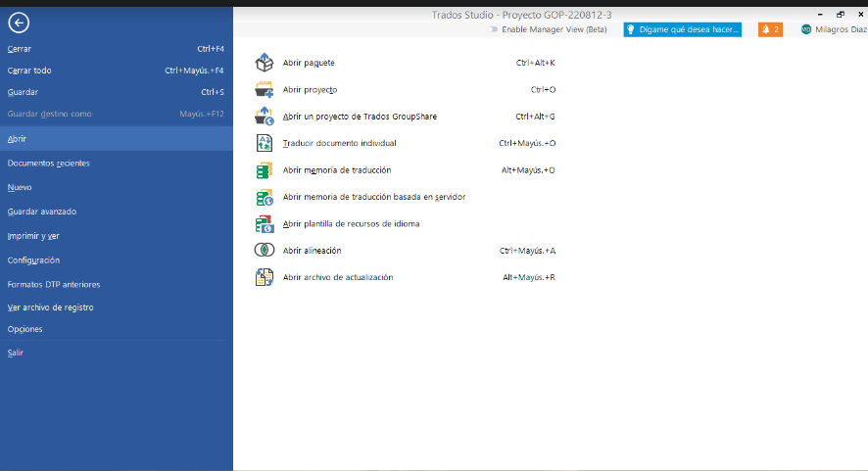Click the Ctrl+F4 shortcut beside Cerrar
This screenshot has width=868, height=471.
(x=211, y=49)
